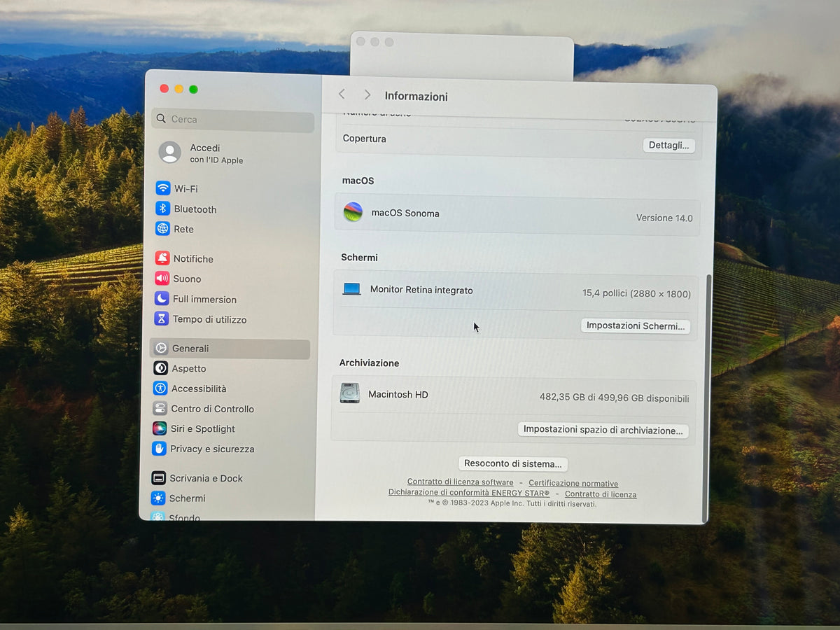
Task: Open Dichiarazione di conformità ENERGY STAR link
Action: point(469,493)
